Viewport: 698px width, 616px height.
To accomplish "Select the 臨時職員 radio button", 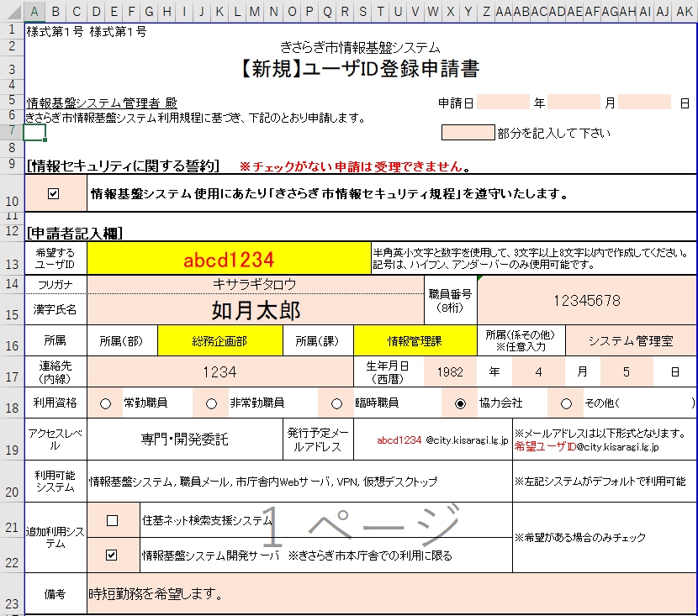I will pyautogui.click(x=336, y=404).
